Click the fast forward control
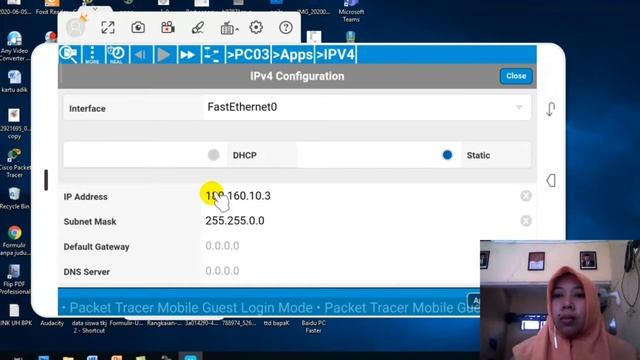640x360 pixels. [188, 55]
